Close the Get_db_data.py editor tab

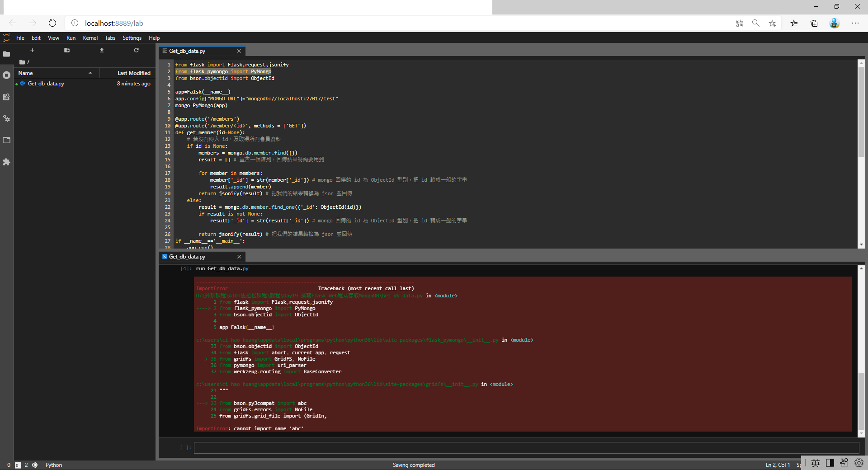pos(239,51)
